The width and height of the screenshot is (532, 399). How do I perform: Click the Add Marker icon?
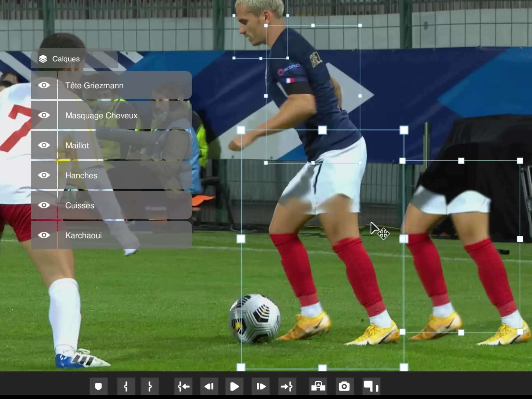tap(98, 386)
